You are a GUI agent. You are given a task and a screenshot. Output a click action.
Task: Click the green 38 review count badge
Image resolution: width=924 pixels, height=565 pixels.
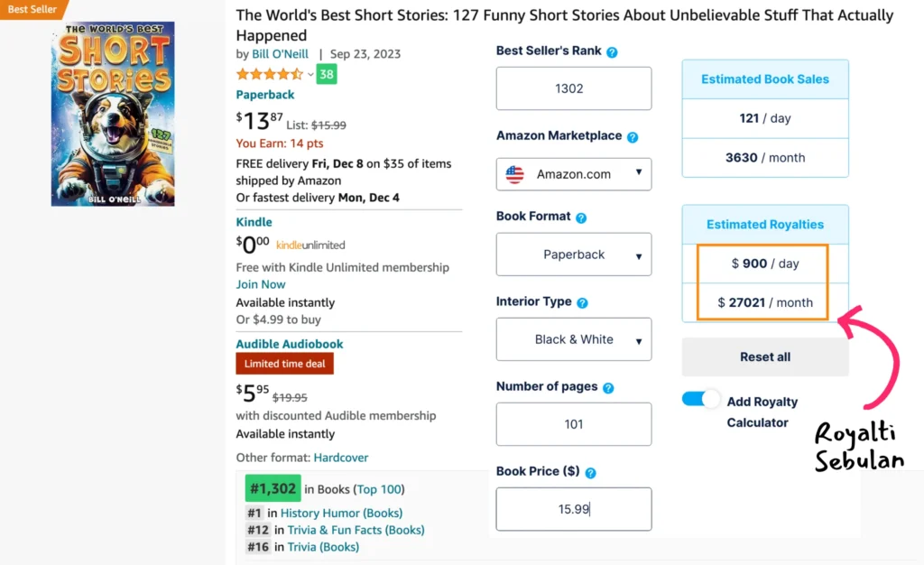[327, 75]
